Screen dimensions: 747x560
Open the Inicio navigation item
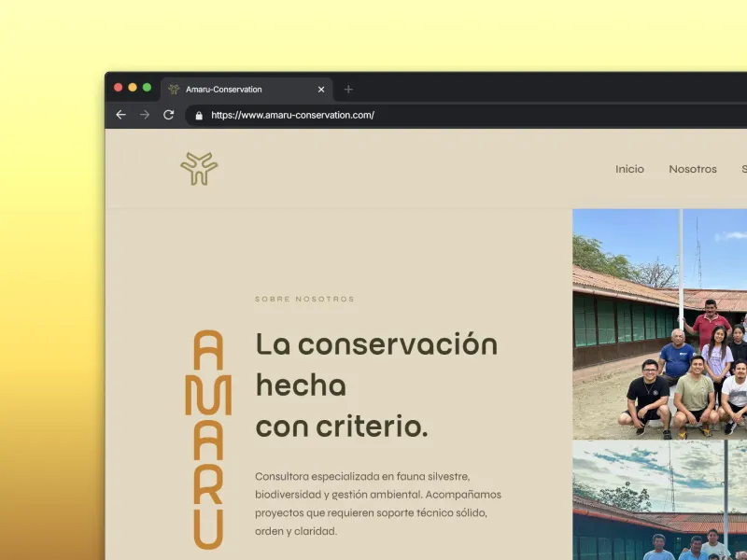[630, 169]
